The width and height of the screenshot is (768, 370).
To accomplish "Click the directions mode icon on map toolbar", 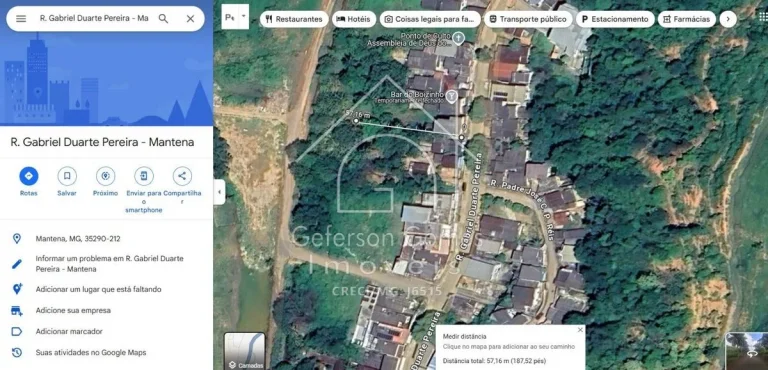I will [230, 17].
